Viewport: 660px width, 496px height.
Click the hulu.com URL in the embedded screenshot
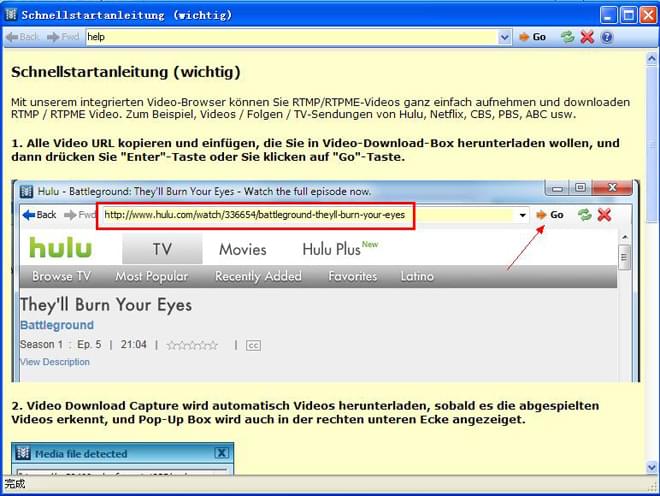coord(255,215)
